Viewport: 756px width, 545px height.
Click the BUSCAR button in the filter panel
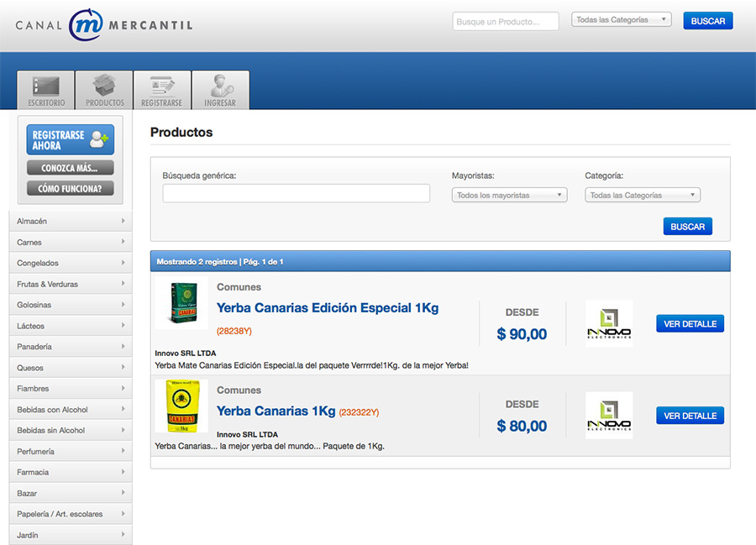click(687, 227)
